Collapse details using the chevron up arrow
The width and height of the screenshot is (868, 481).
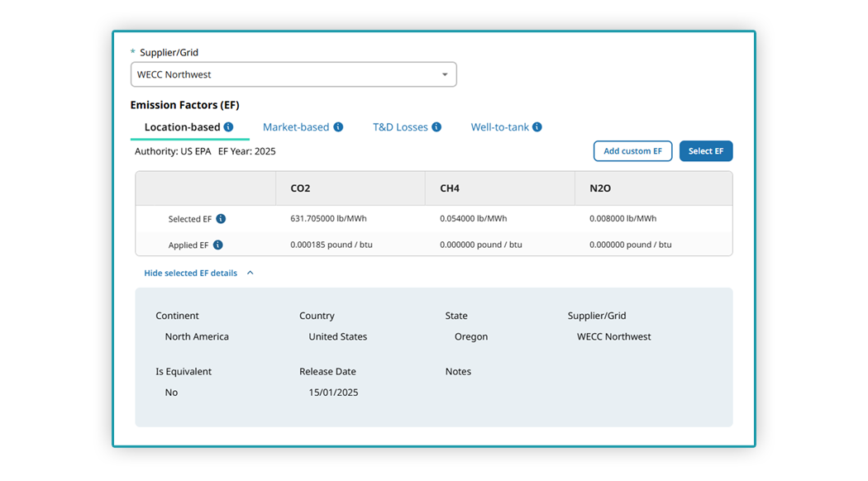250,273
